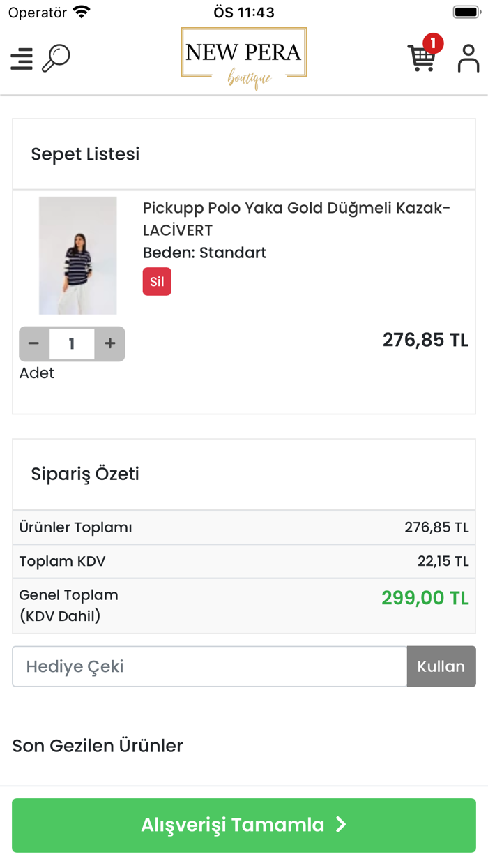Tap the Son Gezilen Ürünler heading

(x=98, y=746)
